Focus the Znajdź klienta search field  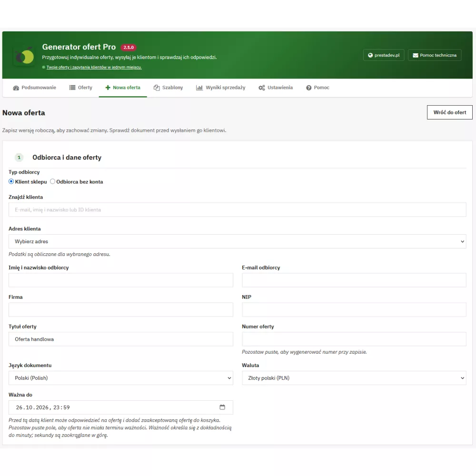pyautogui.click(x=237, y=210)
